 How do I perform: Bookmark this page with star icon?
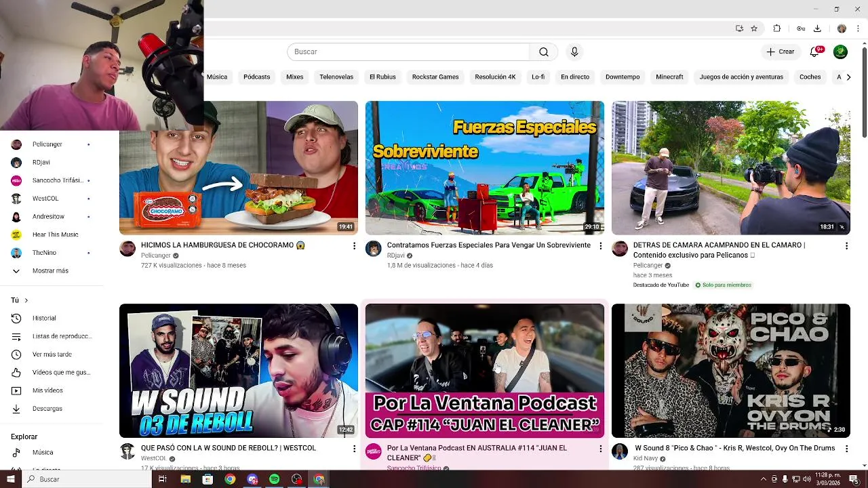tap(754, 28)
